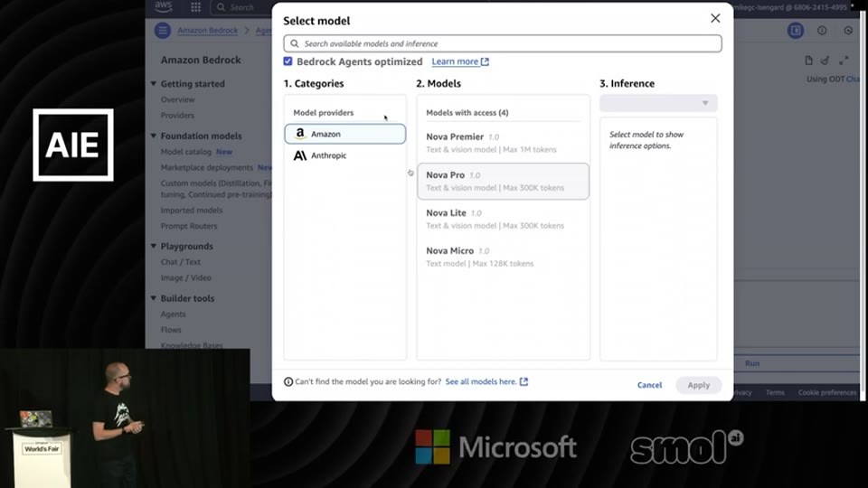Open the Learn more link
Image resolution: width=868 pixels, height=488 pixels.
click(x=460, y=61)
